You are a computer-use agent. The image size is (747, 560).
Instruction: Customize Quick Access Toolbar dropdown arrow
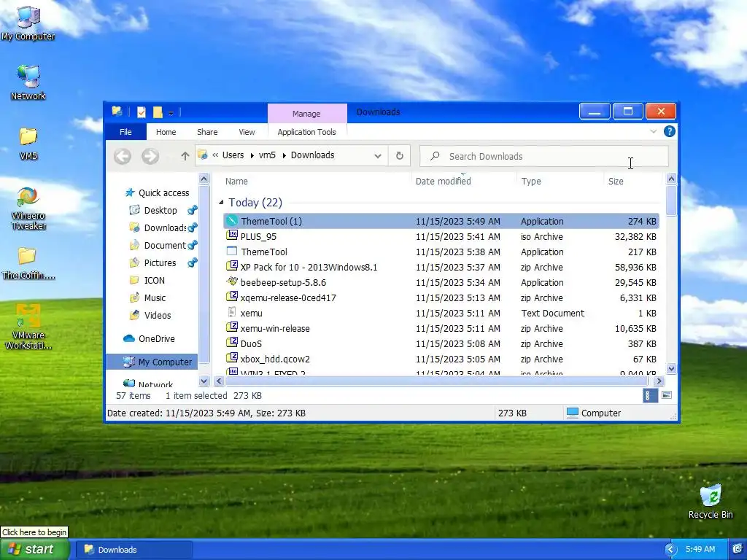[x=171, y=113]
